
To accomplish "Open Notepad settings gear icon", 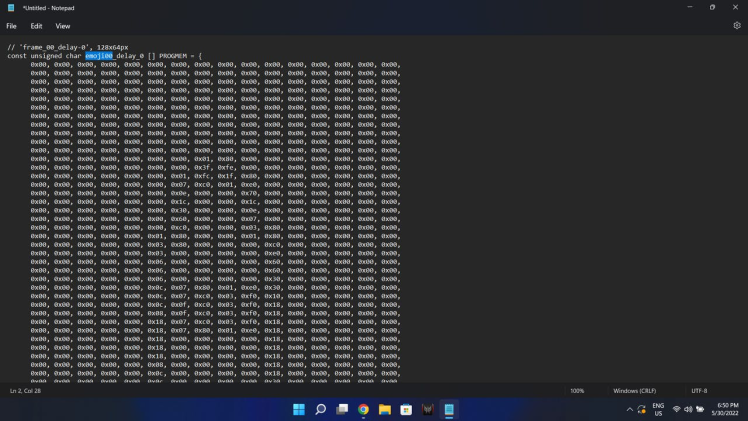I will (x=736, y=26).
